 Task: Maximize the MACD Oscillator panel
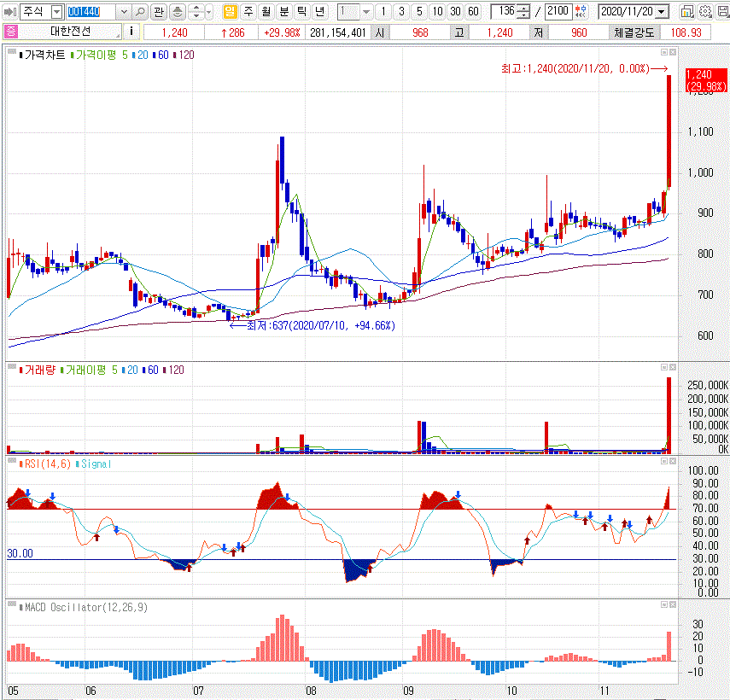tap(664, 604)
